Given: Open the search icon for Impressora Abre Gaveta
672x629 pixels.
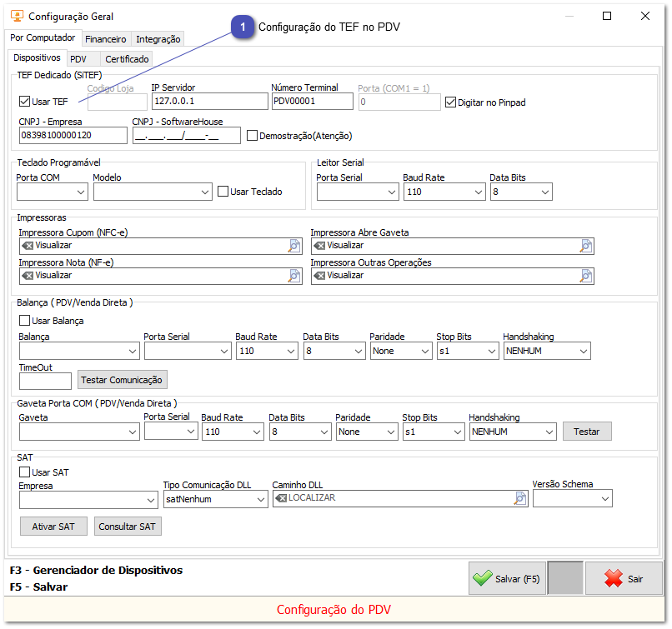Looking at the screenshot, I should [586, 246].
